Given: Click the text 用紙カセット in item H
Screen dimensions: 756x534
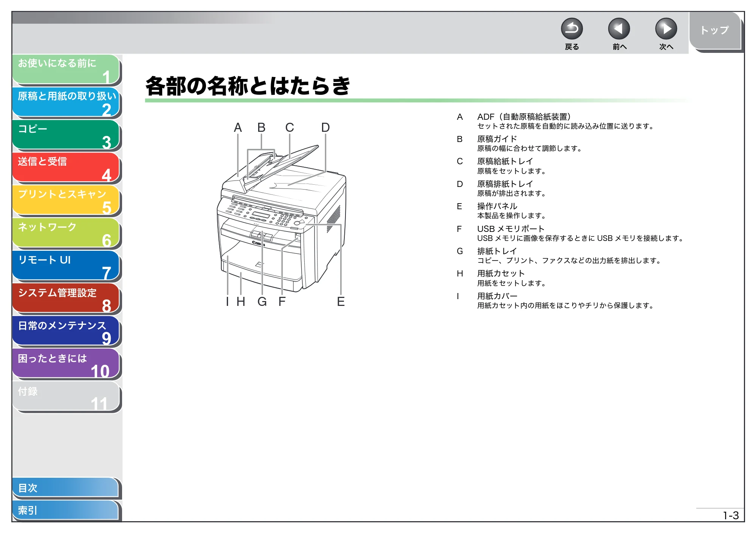Looking at the screenshot, I should pos(501,273).
